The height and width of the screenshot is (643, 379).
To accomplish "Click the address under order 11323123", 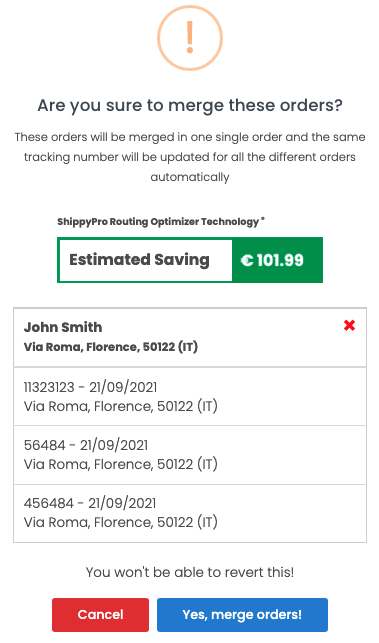I will click(x=121, y=406).
